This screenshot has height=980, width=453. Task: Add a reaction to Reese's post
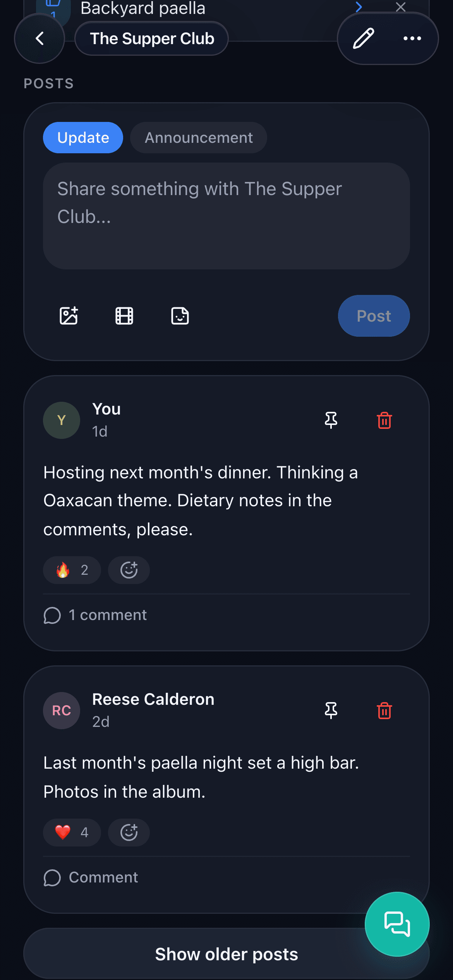[x=129, y=833]
